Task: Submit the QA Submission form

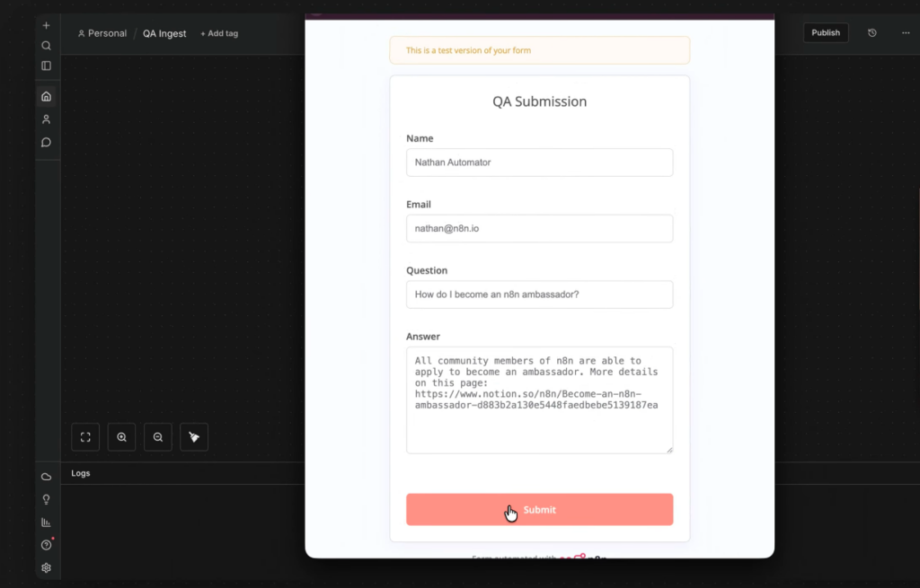Action: (539, 509)
